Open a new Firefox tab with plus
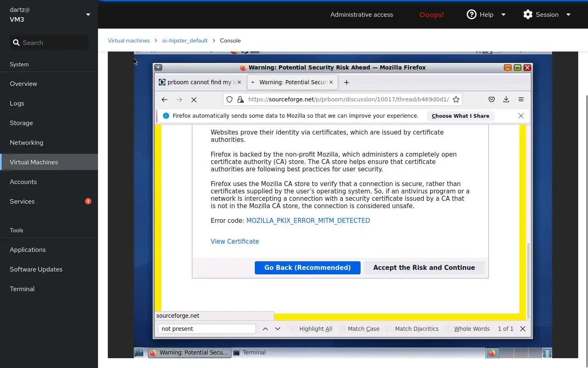The image size is (588, 368). (x=347, y=82)
